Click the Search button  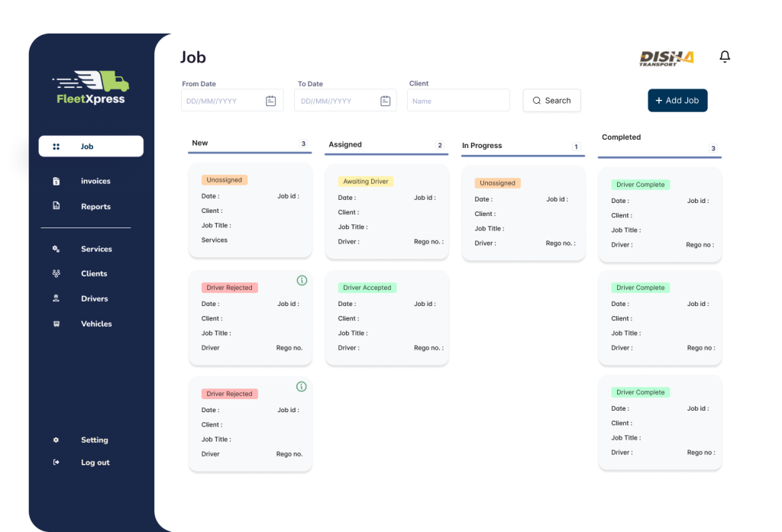551,101
